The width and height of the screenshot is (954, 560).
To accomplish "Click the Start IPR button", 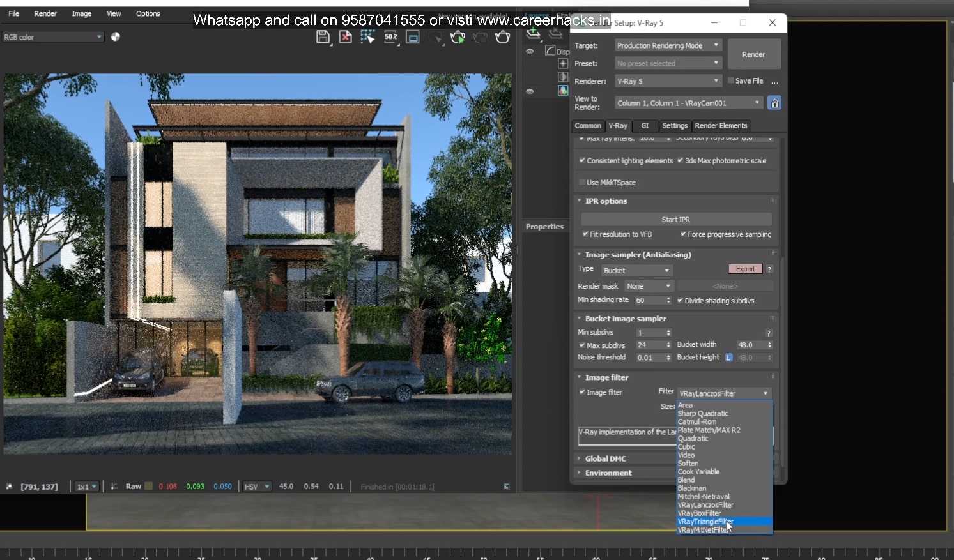I will [x=675, y=219].
